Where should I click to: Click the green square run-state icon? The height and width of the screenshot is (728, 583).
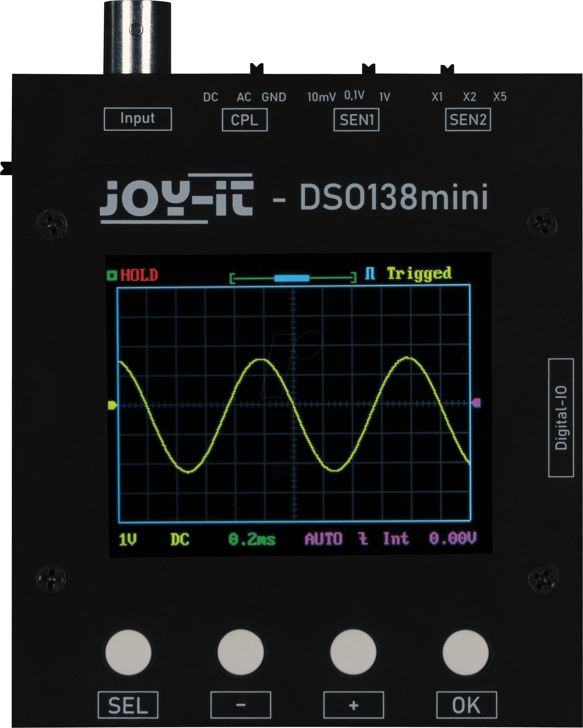click(112, 275)
